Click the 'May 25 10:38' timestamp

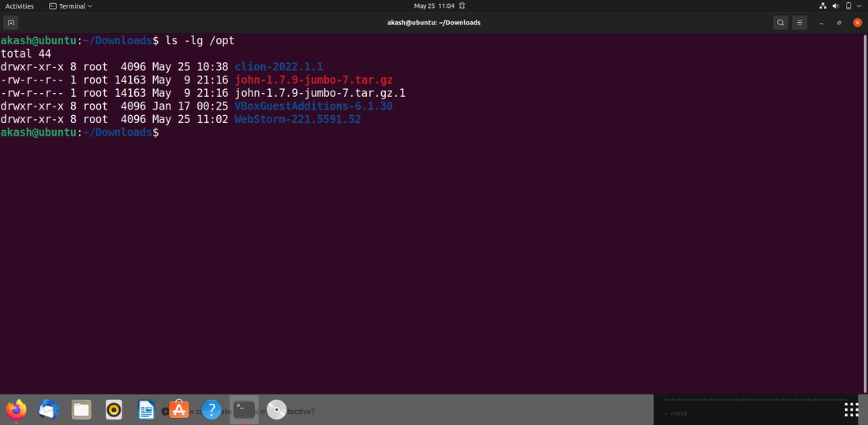190,66
